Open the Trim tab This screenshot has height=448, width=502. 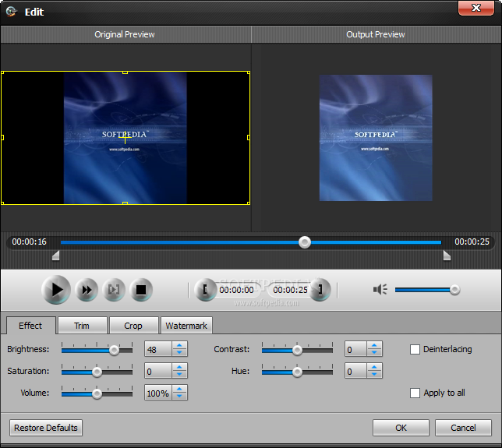(x=82, y=326)
